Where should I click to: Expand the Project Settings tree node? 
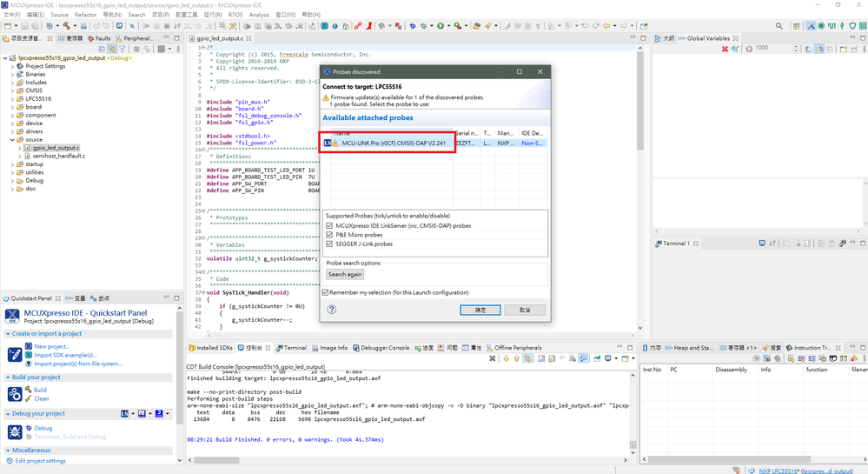click(13, 66)
